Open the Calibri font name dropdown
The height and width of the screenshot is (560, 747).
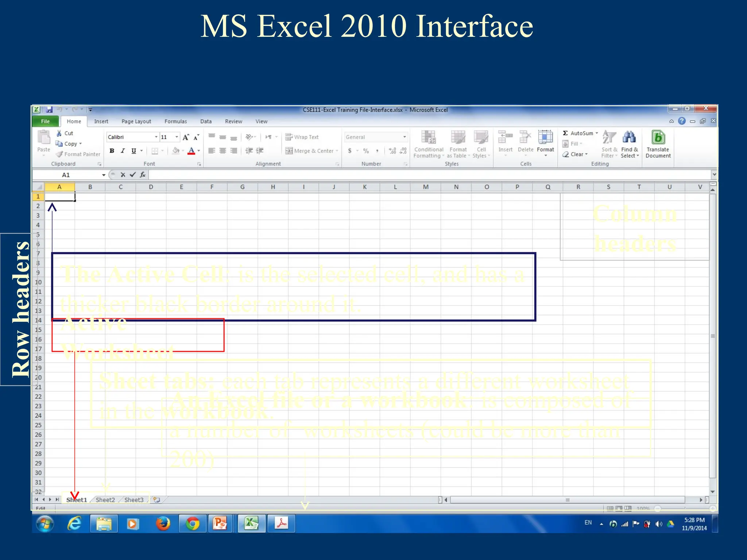pos(156,137)
